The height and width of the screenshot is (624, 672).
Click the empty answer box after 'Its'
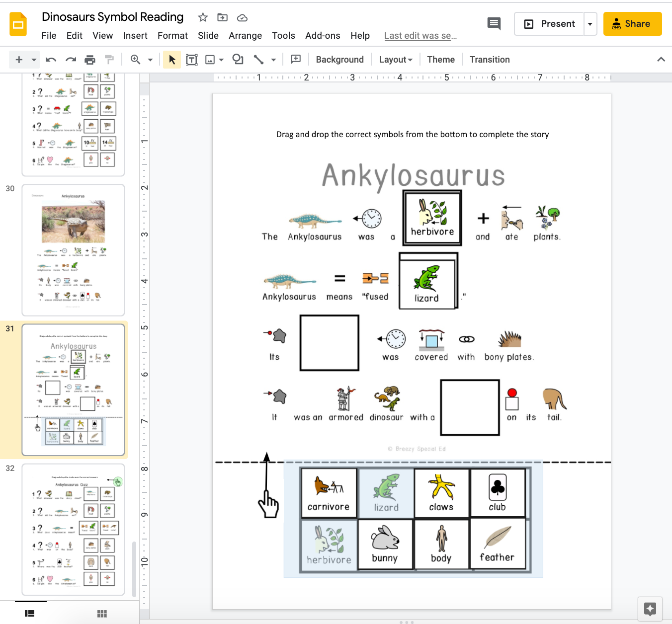[x=330, y=343]
